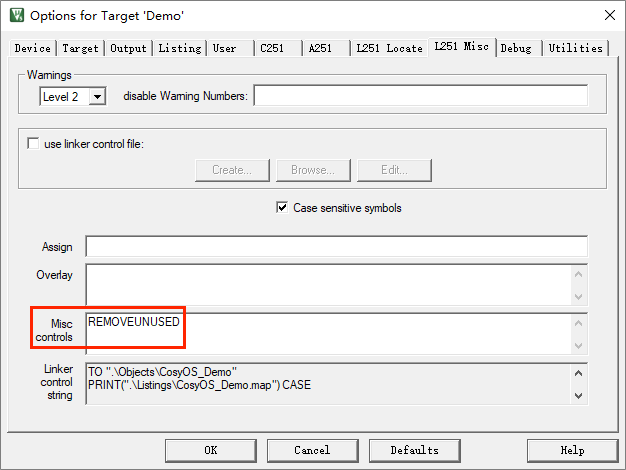Open the L251 Locate tab

pyautogui.click(x=389, y=48)
